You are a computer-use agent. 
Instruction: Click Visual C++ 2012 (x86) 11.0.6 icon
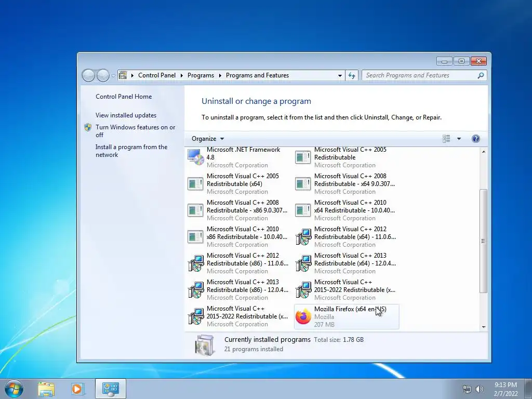pos(196,263)
